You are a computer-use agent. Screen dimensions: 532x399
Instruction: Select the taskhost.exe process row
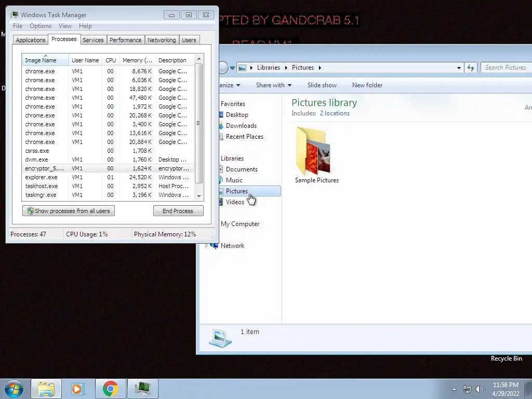108,186
